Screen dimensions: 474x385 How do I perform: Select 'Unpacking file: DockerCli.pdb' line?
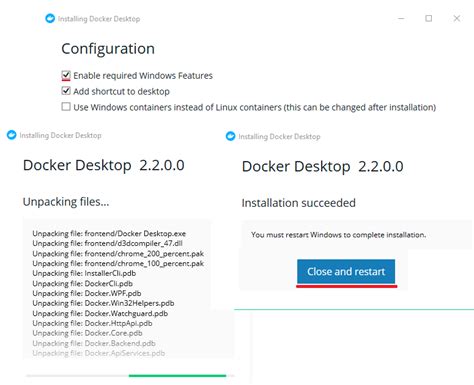coord(82,283)
